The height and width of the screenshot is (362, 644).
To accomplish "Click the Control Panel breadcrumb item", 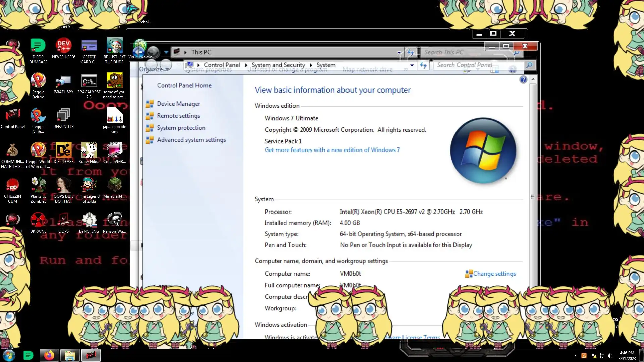I will click(222, 65).
